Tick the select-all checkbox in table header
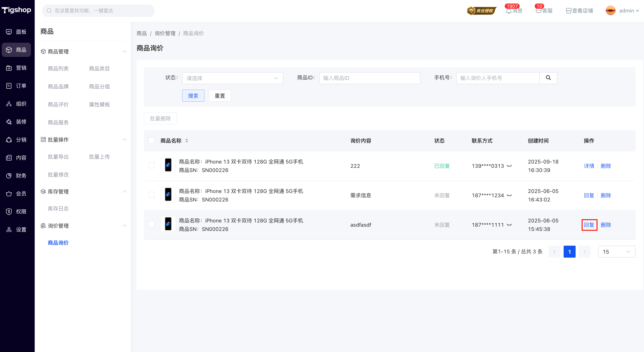This screenshot has width=644, height=352. coord(152,141)
